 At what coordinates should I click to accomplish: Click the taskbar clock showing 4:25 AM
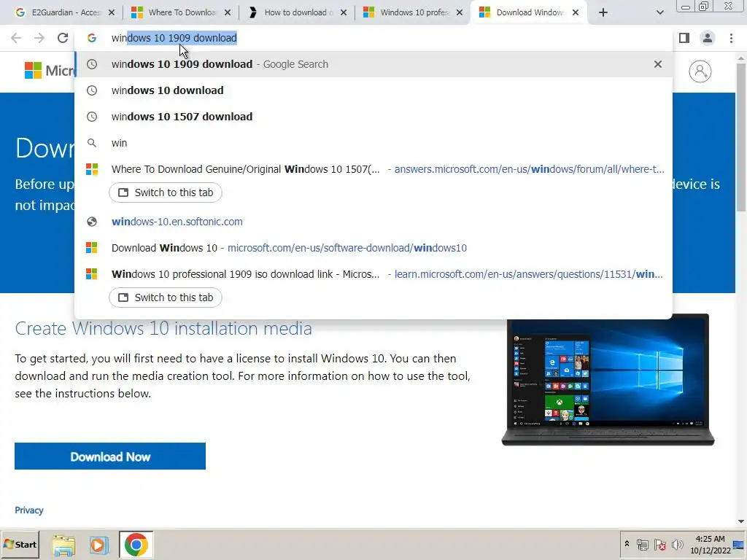(x=710, y=544)
